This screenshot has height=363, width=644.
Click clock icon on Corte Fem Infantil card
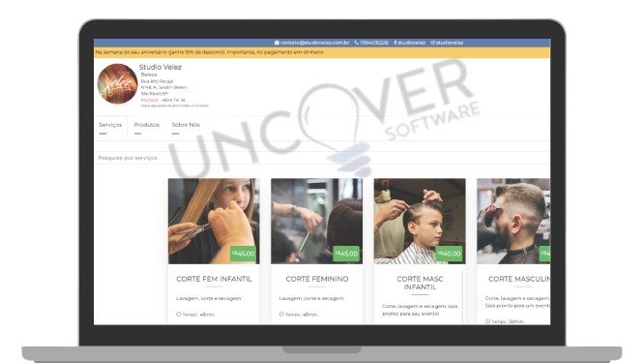179,314
